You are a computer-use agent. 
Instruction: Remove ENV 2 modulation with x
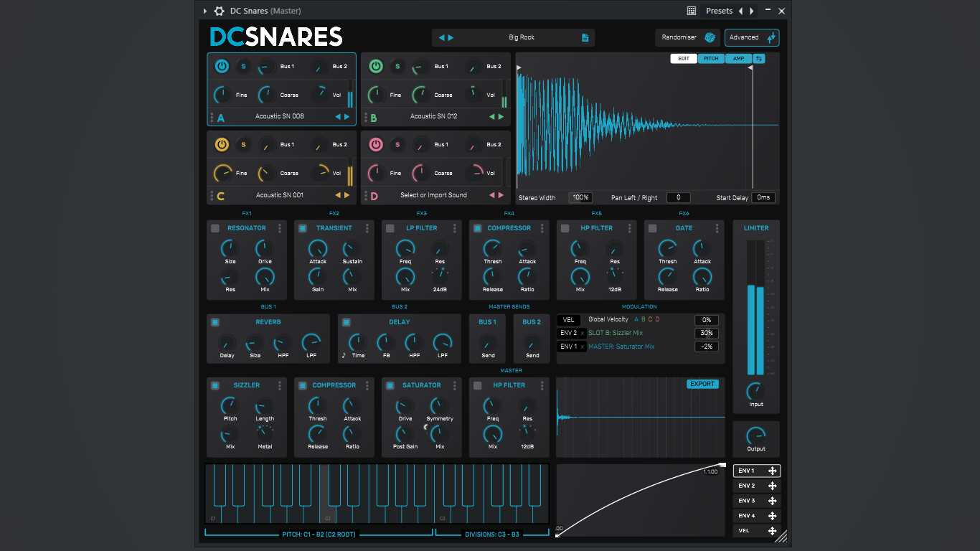pos(583,334)
